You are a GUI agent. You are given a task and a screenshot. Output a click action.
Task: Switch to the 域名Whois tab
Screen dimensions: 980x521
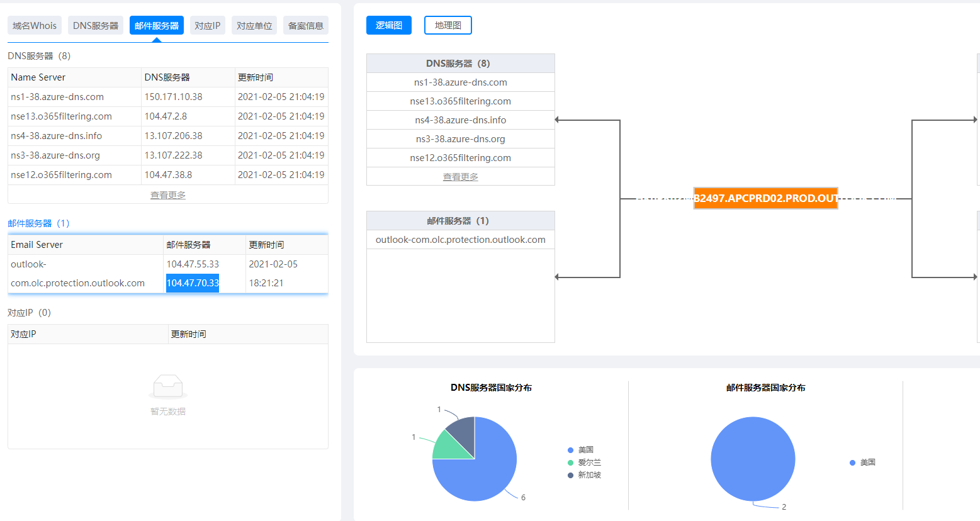(x=34, y=25)
